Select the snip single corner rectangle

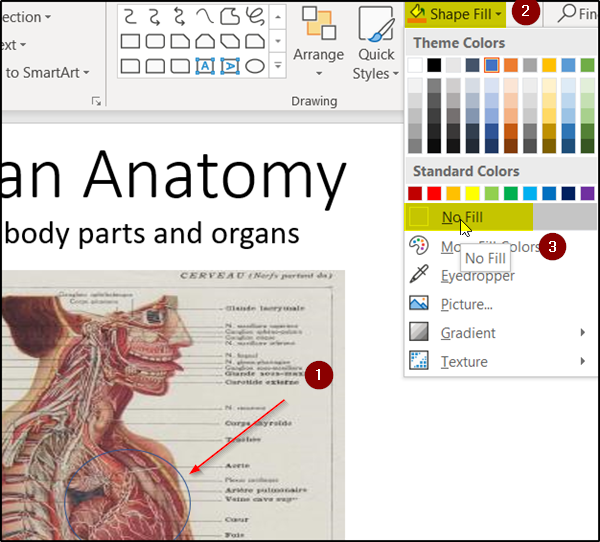point(180,41)
